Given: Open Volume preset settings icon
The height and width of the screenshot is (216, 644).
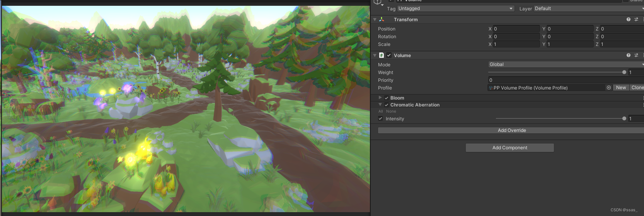Looking at the screenshot, I should point(636,55).
